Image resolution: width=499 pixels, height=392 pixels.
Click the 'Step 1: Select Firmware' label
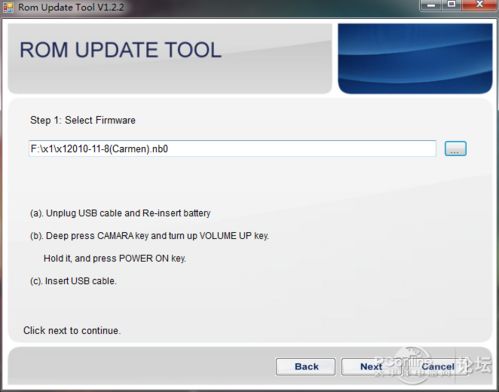coord(83,120)
